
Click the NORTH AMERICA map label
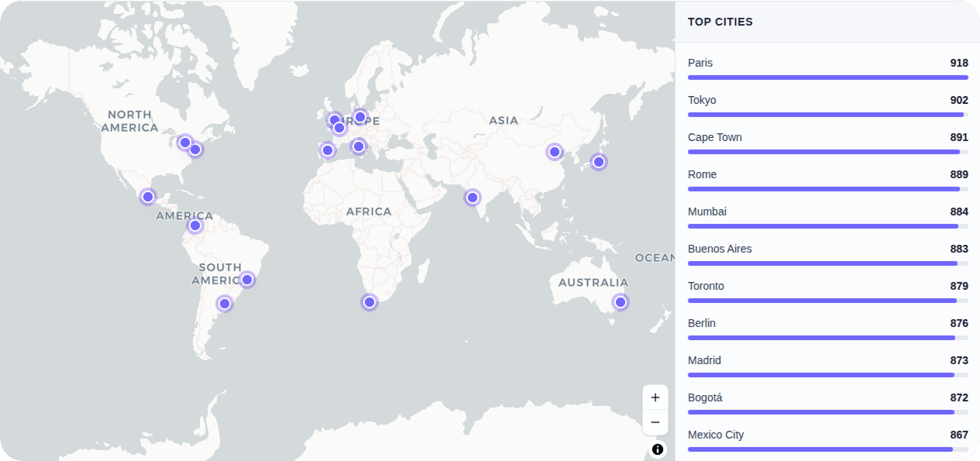[x=129, y=121]
